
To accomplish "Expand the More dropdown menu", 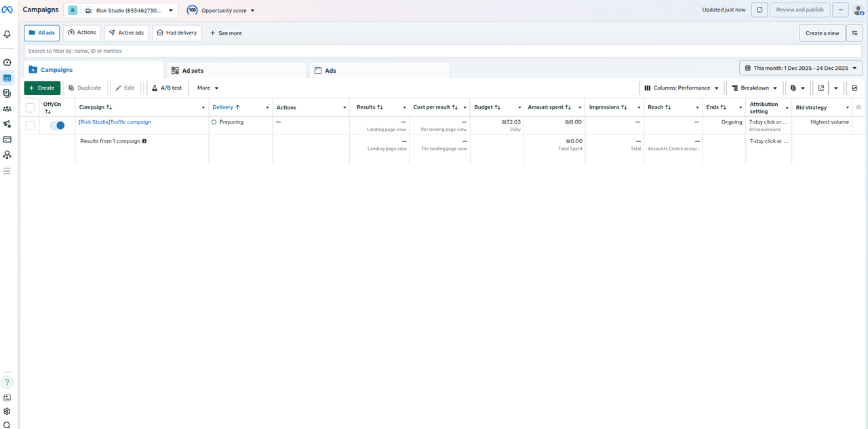I will (x=208, y=88).
